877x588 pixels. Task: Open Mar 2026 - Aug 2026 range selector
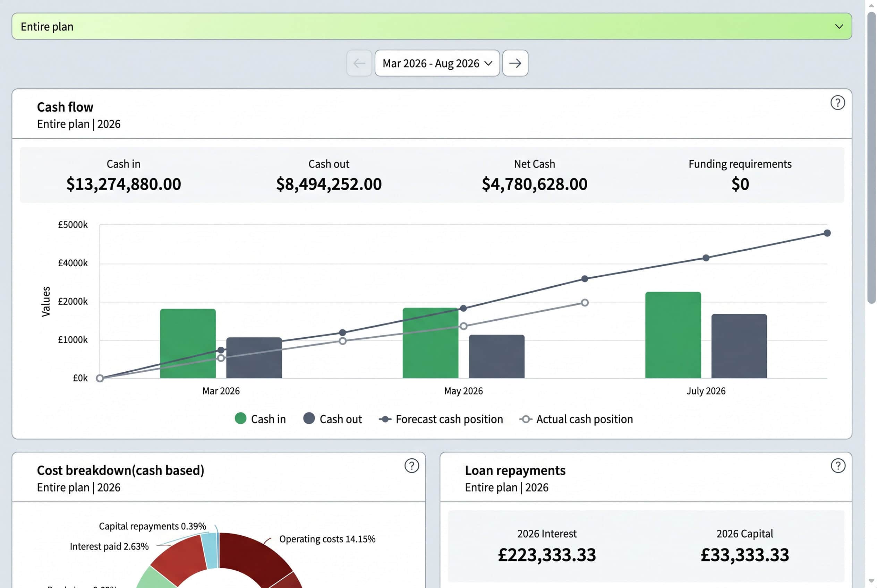point(437,63)
